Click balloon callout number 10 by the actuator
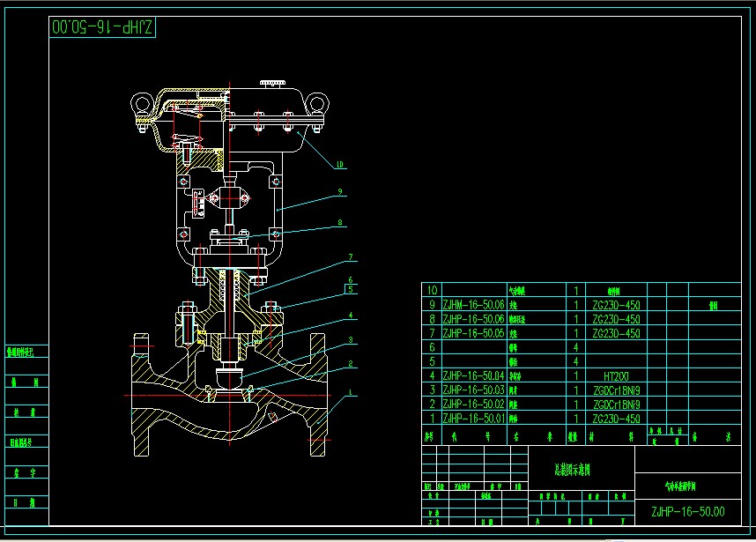 [340, 163]
